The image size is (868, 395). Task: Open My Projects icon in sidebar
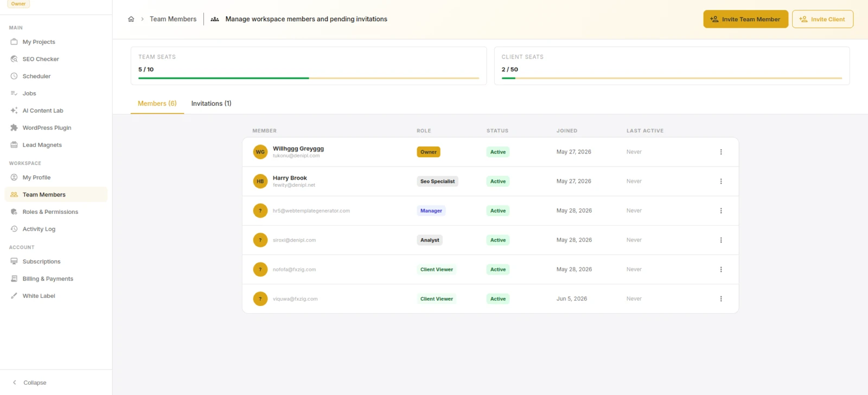point(14,42)
